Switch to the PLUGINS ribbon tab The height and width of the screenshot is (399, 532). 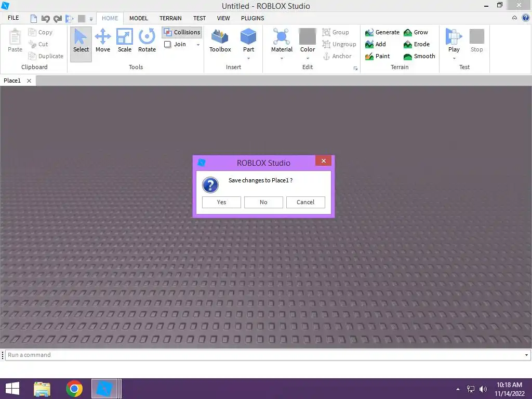[252, 18]
